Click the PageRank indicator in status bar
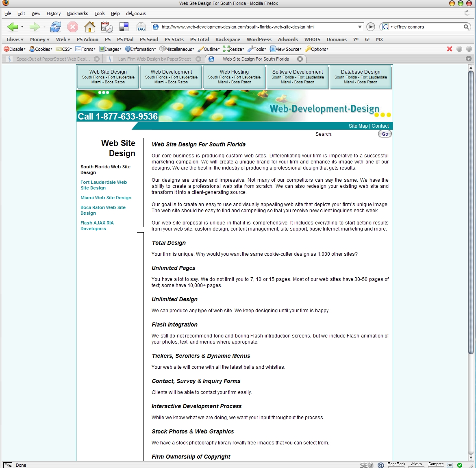This screenshot has width=476, height=468. (x=396, y=465)
